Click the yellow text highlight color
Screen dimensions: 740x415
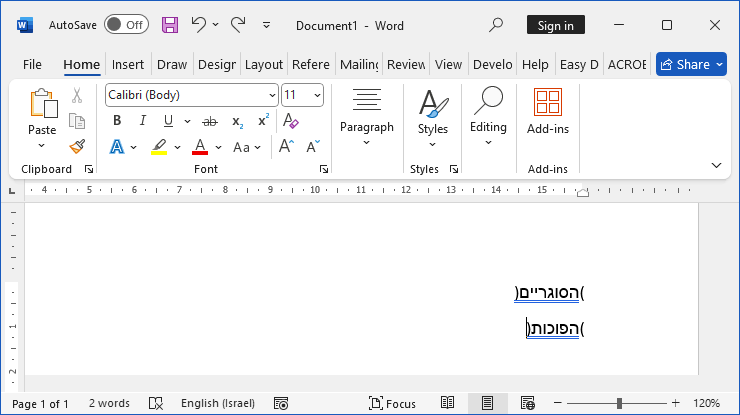click(x=159, y=147)
